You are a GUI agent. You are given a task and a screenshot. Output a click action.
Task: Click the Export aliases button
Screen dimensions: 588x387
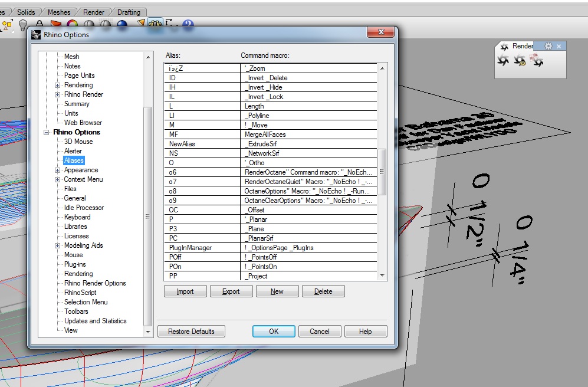(x=231, y=291)
